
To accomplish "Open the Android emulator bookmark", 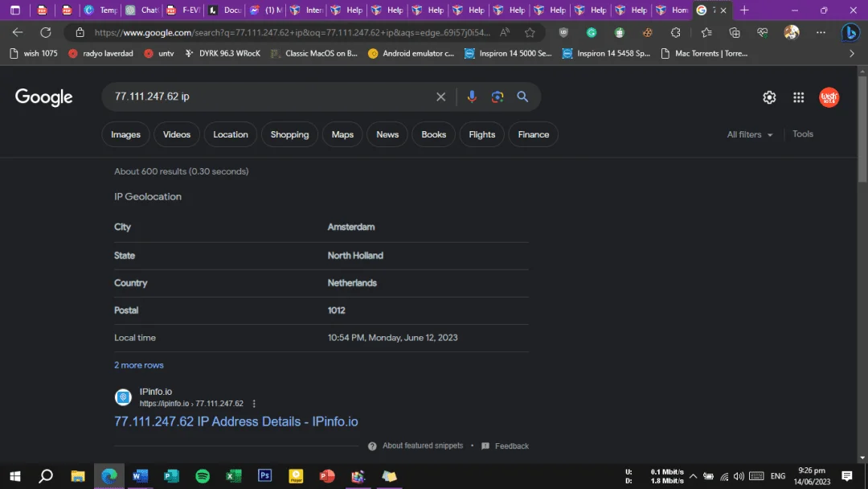I will [x=411, y=54].
